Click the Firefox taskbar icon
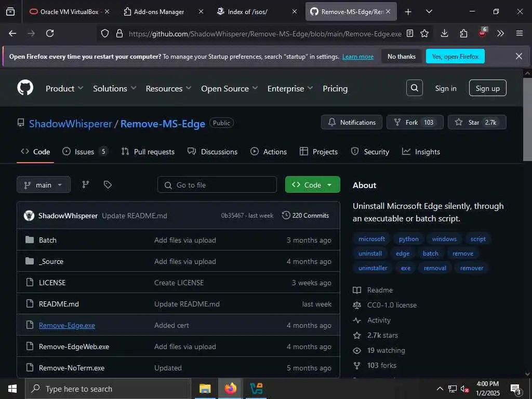The width and height of the screenshot is (532, 399). (x=230, y=389)
